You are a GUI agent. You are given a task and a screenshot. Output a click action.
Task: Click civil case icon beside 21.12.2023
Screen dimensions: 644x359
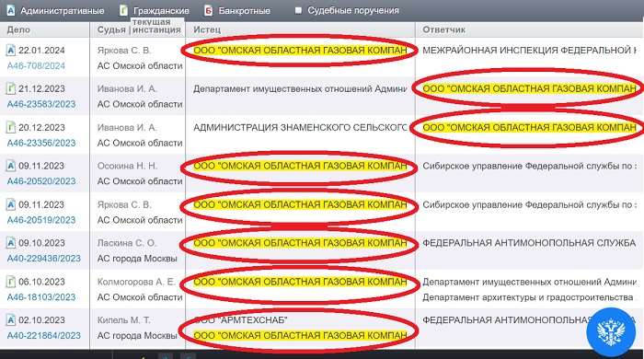point(11,88)
